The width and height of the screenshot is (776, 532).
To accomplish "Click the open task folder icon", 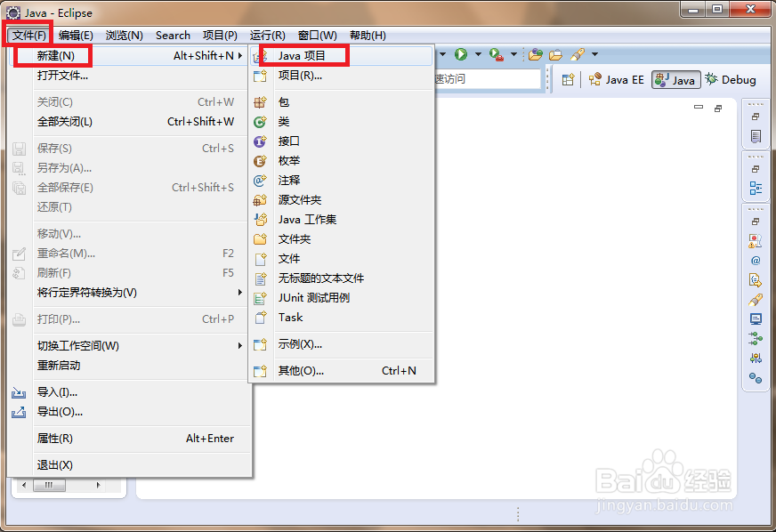I will pos(555,54).
